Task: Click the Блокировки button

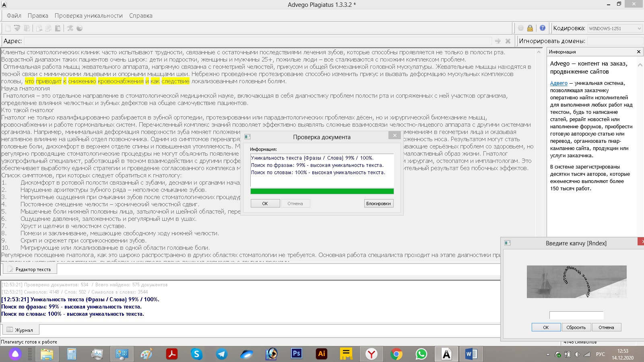Action: pyautogui.click(x=378, y=204)
